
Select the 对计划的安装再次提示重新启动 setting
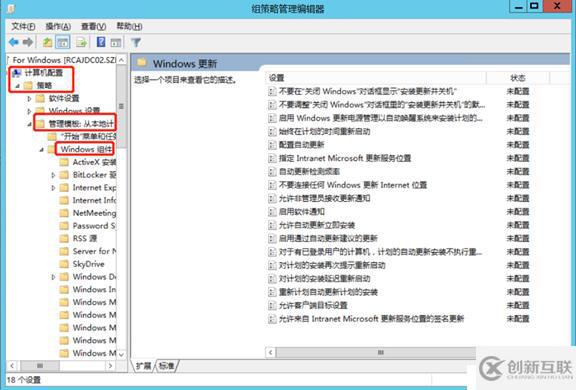tap(332, 265)
